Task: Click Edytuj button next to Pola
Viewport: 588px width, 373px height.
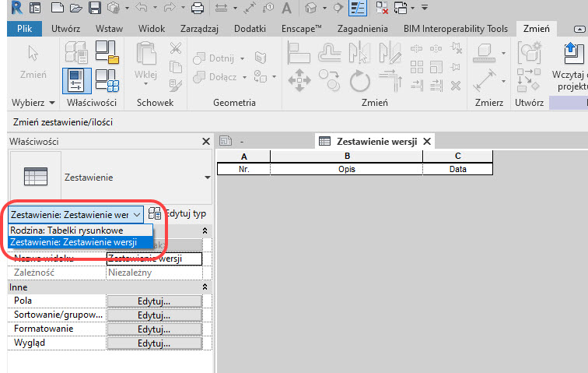Action: [153, 301]
